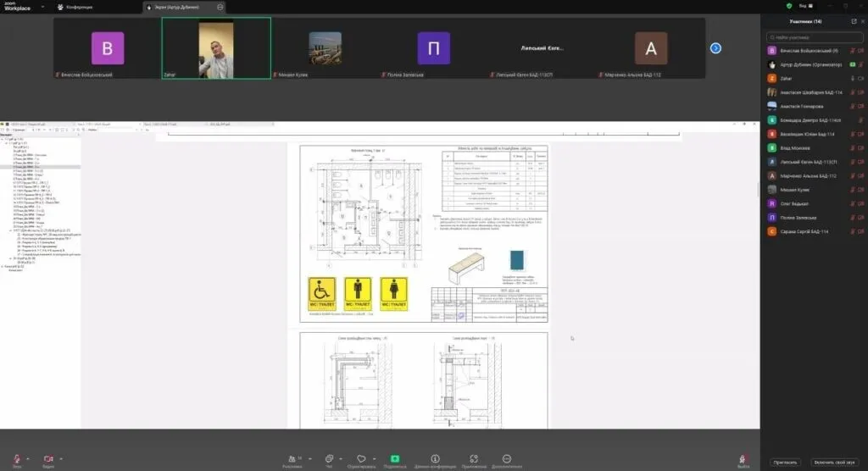Viewport: 868px width, 471px height.
Task: Open the screen share tab of Артур Дубинин
Action: (x=184, y=7)
